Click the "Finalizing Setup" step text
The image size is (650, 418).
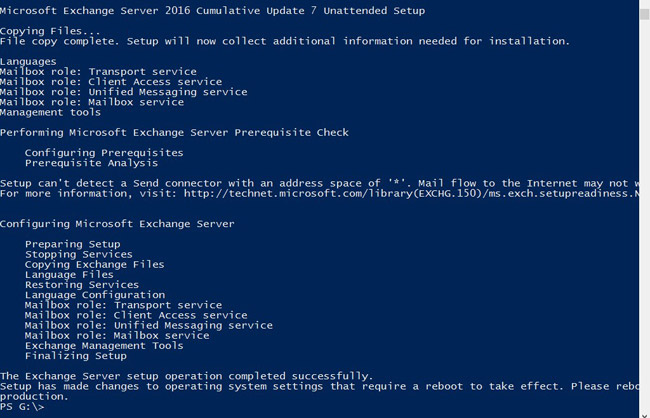75,355
